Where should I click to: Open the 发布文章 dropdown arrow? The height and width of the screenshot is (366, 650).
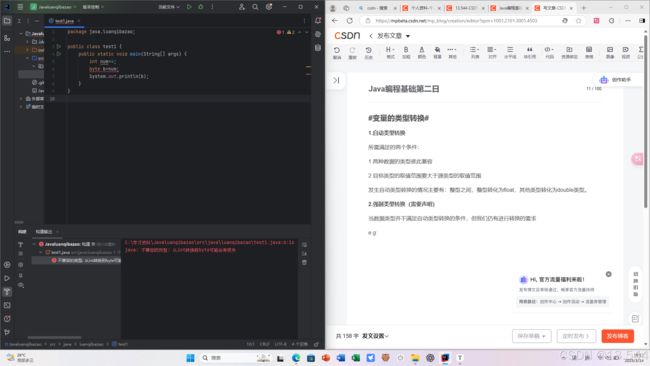(408, 36)
